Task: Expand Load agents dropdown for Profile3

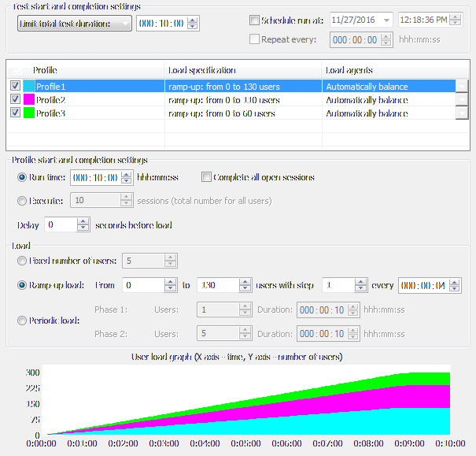Action: click(462, 113)
